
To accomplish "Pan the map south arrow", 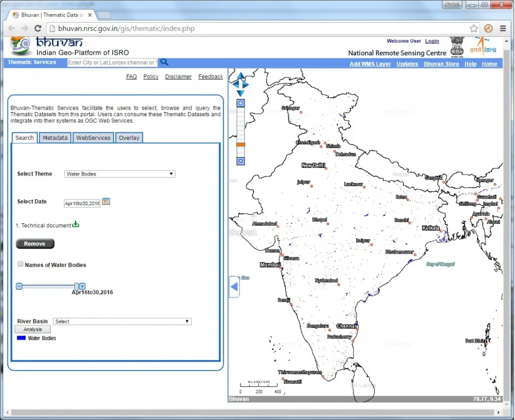I will tap(241, 93).
